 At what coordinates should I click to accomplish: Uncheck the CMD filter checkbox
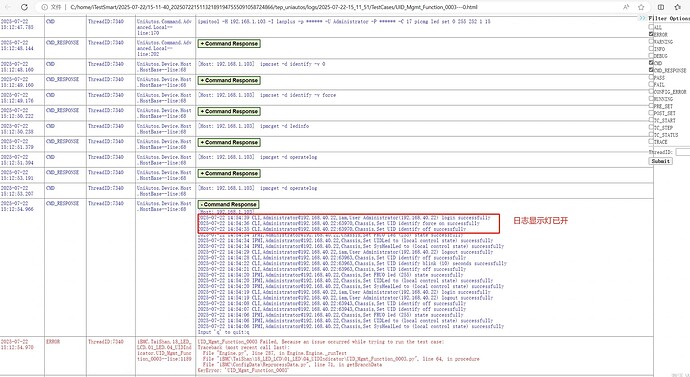pos(651,63)
